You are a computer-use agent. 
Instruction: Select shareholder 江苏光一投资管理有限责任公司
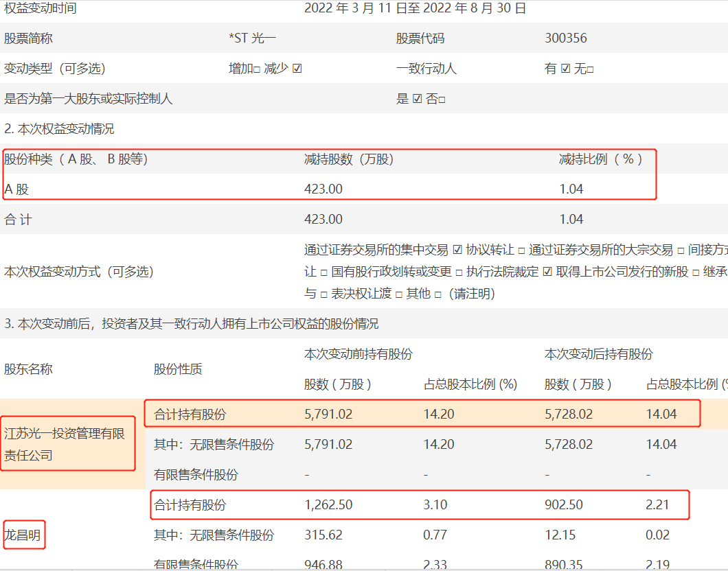click(x=65, y=444)
